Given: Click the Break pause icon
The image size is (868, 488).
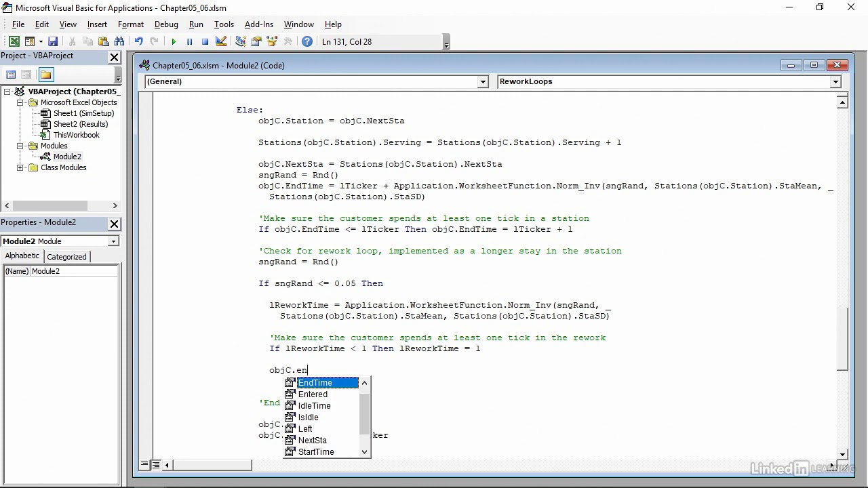Looking at the screenshot, I should (189, 41).
